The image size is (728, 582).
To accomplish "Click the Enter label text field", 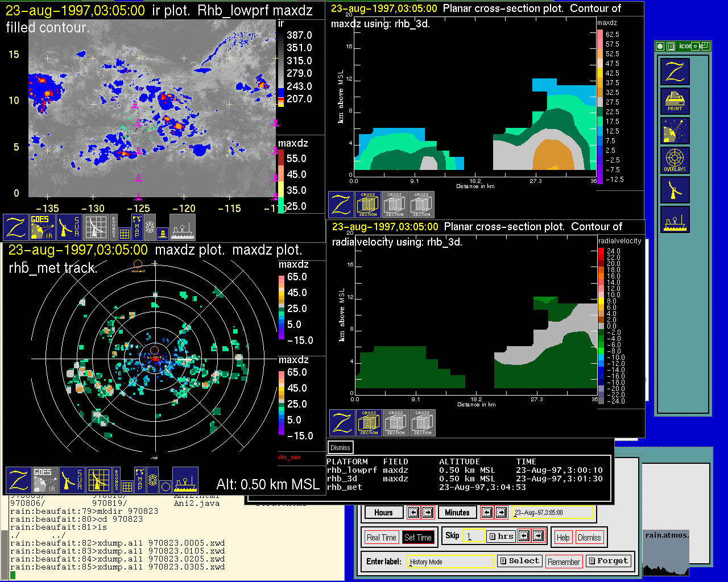I will pos(450,562).
